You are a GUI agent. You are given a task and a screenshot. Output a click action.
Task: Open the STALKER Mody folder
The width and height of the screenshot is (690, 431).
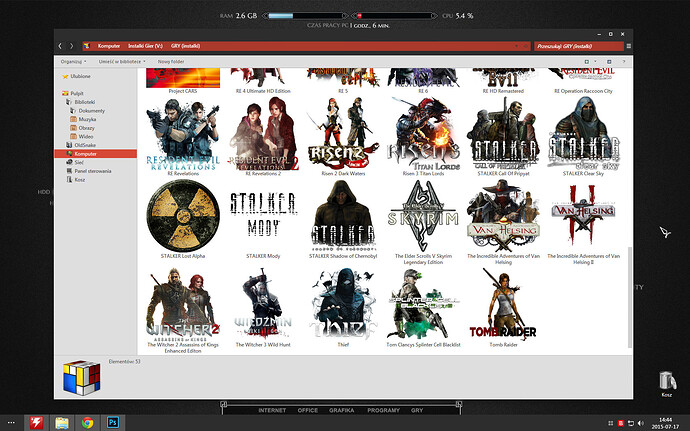[x=263, y=214]
